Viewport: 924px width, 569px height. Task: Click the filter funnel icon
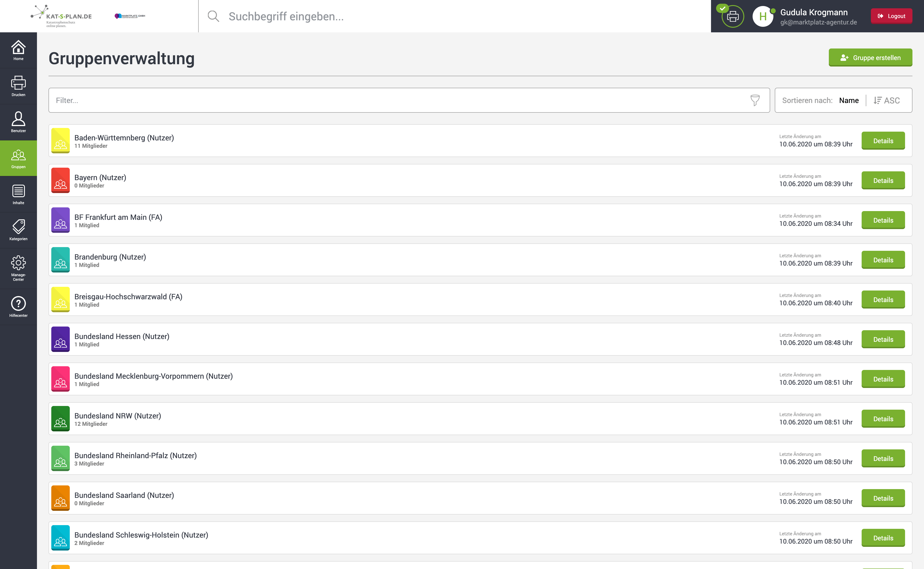[x=755, y=100]
